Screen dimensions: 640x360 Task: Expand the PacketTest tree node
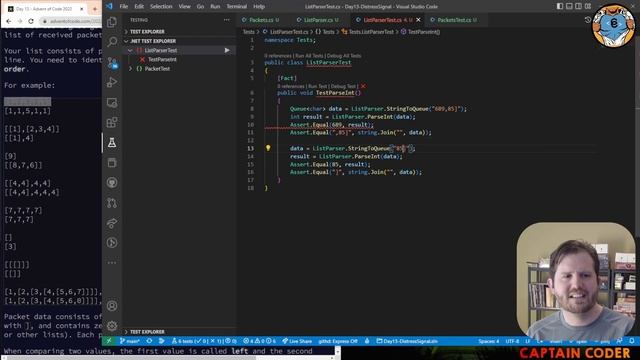pyautogui.click(x=130, y=69)
